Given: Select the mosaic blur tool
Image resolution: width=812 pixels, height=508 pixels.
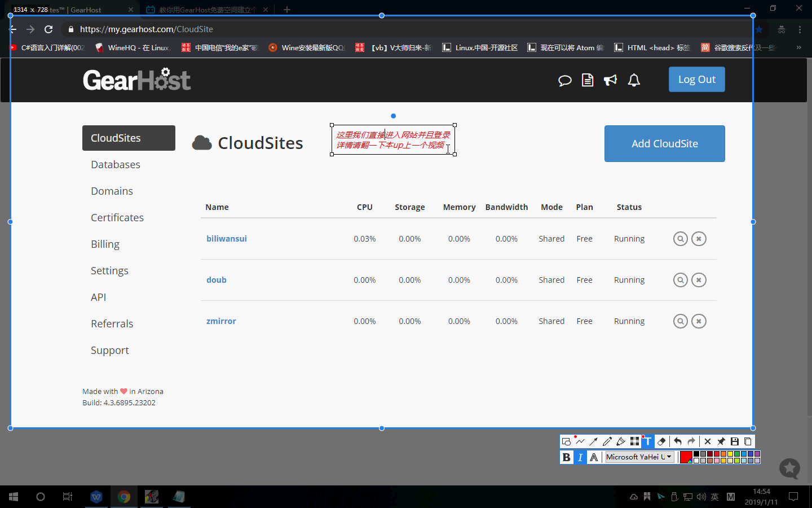Looking at the screenshot, I should click(x=635, y=441).
